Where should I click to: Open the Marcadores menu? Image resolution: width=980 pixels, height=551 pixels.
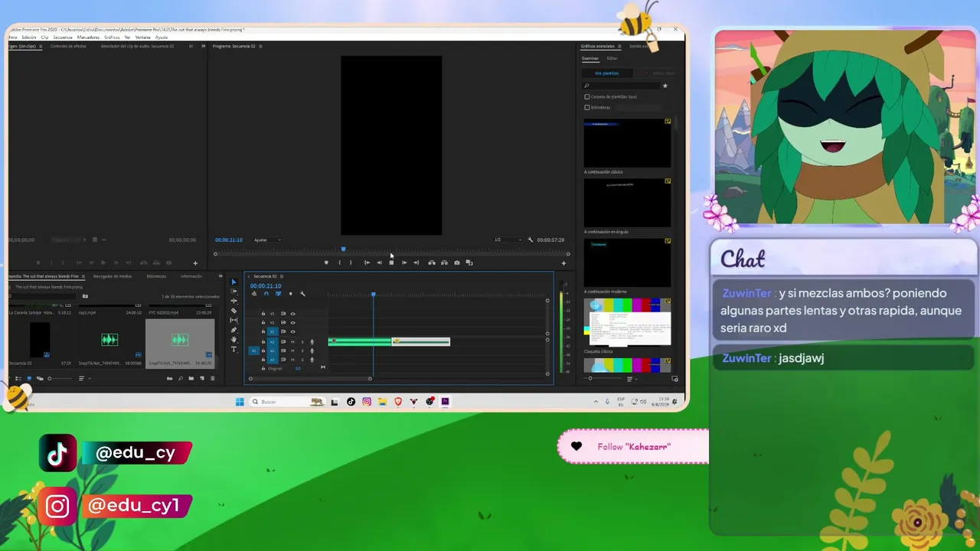[x=88, y=37]
